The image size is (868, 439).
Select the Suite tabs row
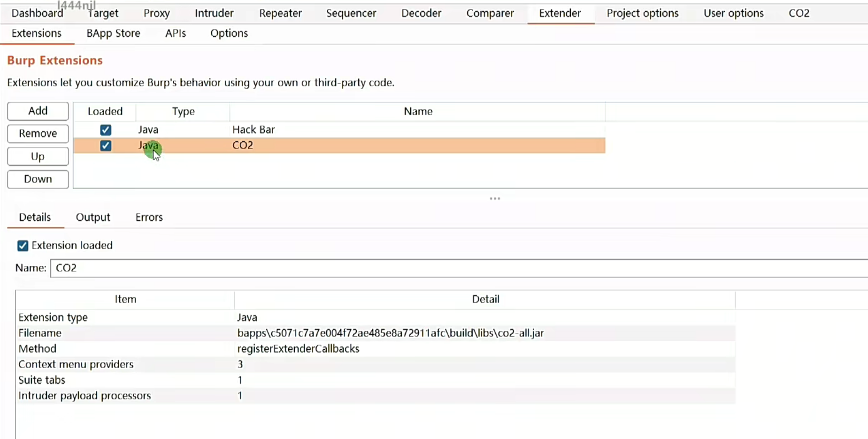tap(376, 380)
